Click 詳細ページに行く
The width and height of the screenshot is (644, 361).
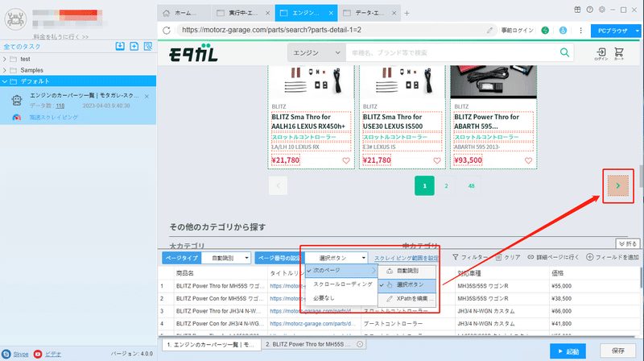[x=553, y=257]
